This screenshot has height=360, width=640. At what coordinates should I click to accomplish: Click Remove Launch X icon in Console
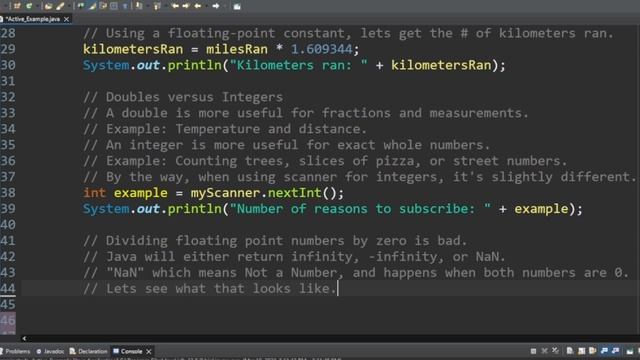(x=544, y=351)
